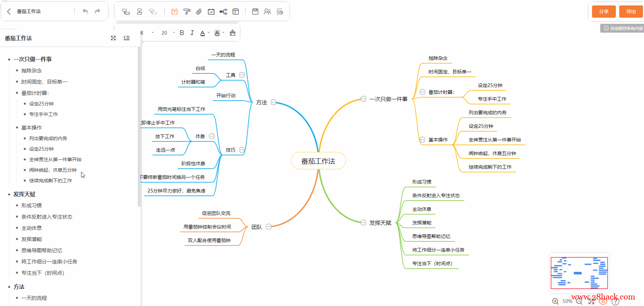
Task: Click the zoom in magnifier
Action: click(x=555, y=301)
